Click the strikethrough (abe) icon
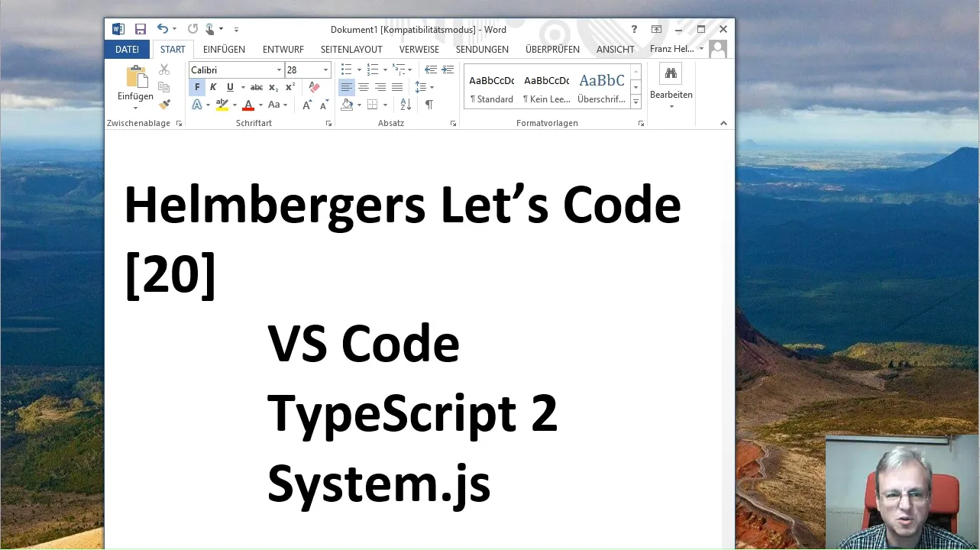This screenshot has width=980, height=550. (x=257, y=86)
